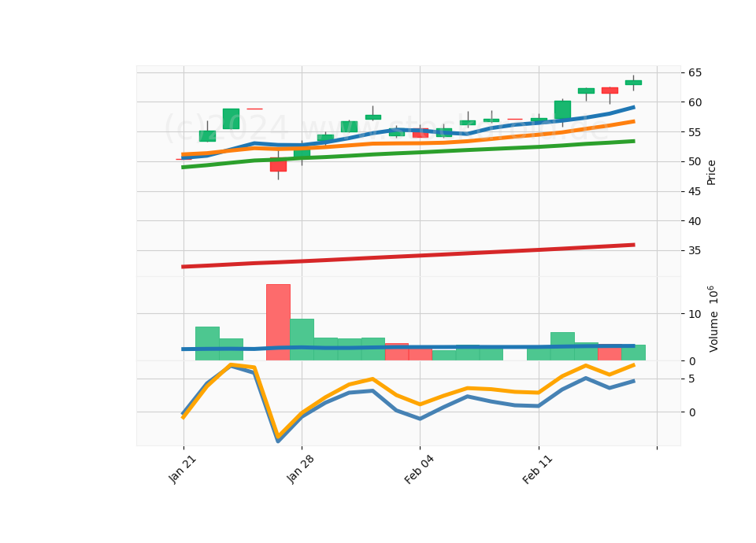The image size is (756, 543).
Task: Click the 65 price axis tick
Action: [695, 72]
